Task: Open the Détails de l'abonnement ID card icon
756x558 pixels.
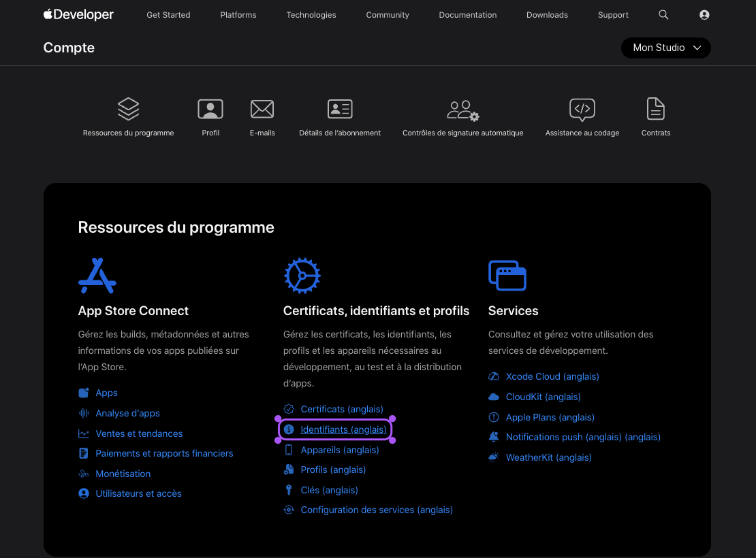Action: 340,109
